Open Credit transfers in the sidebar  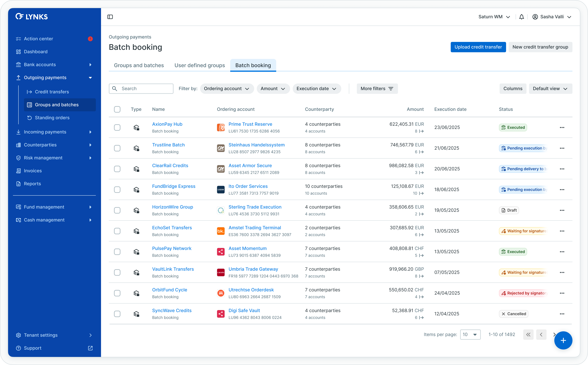52,92
